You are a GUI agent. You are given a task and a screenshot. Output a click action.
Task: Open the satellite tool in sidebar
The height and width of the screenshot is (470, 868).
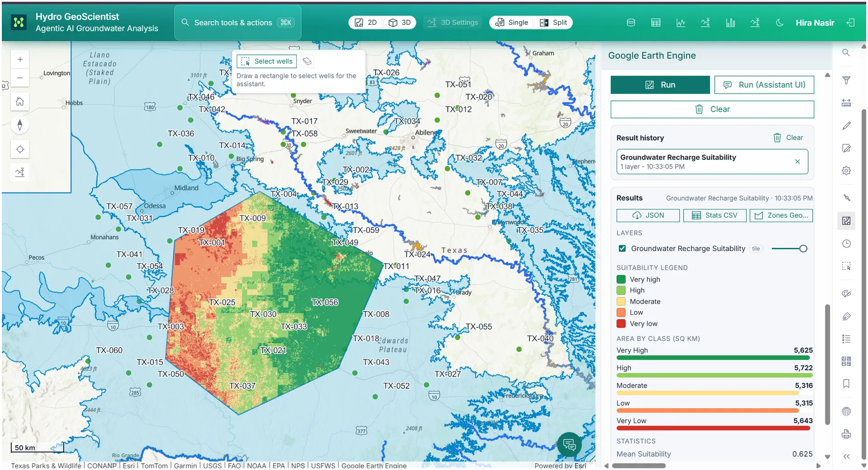[846, 198]
